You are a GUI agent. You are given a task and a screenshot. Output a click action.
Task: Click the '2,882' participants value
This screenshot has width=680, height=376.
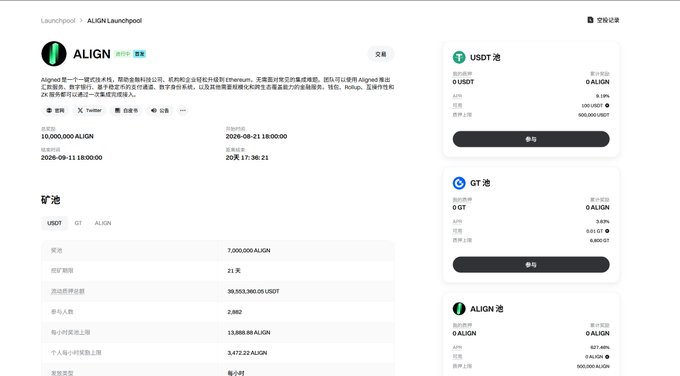(x=235, y=312)
